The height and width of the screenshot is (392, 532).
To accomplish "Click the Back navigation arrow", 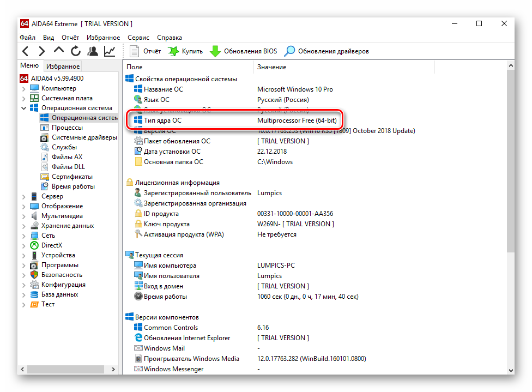I will [26, 51].
